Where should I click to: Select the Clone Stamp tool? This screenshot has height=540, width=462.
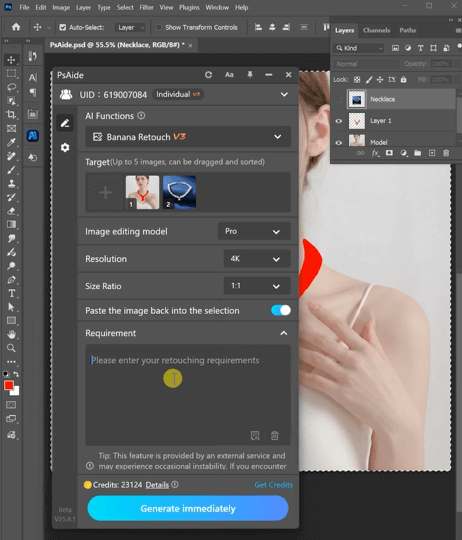tap(11, 184)
